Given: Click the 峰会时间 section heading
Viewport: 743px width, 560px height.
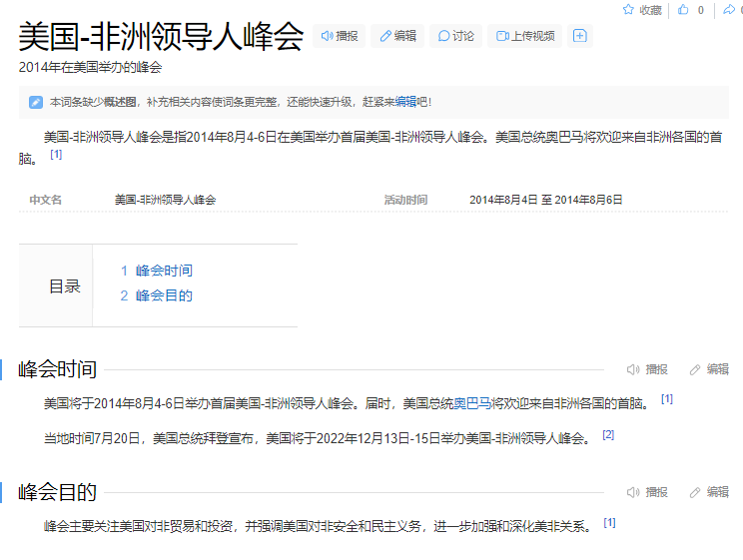Looking at the screenshot, I should click(x=57, y=369).
